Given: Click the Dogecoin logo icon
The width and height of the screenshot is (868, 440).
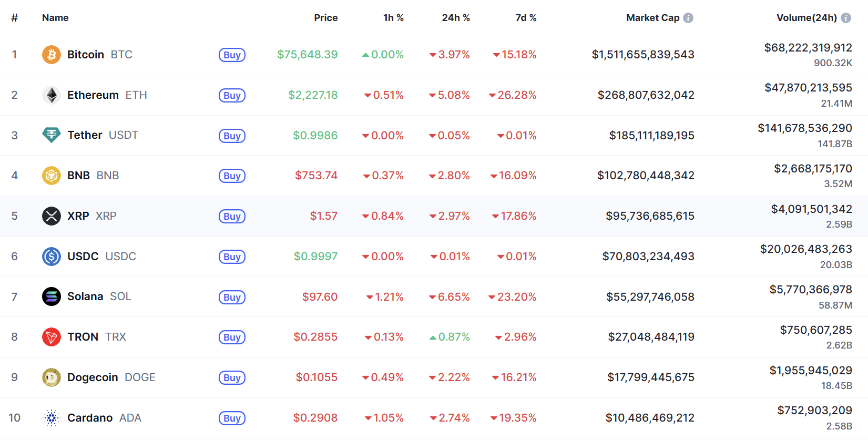Looking at the screenshot, I should (x=52, y=377).
